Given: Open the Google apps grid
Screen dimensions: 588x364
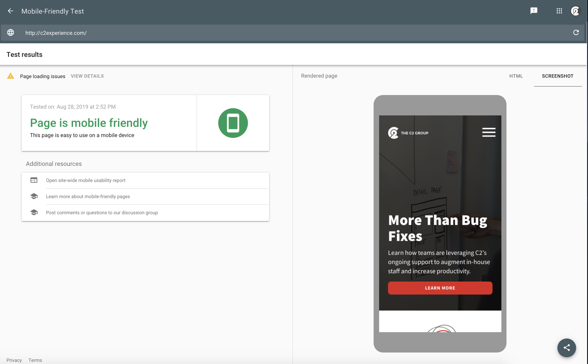Looking at the screenshot, I should 559,11.
